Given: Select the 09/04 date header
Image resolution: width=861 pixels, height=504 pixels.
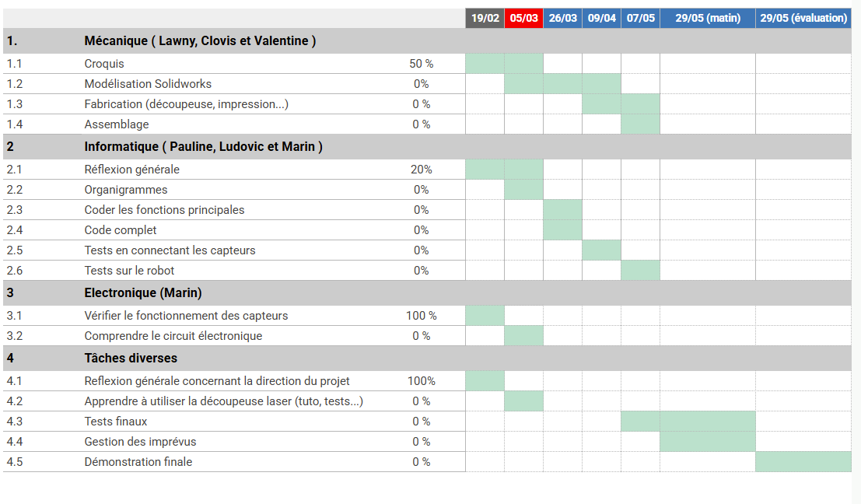Looking at the screenshot, I should pos(601,18).
